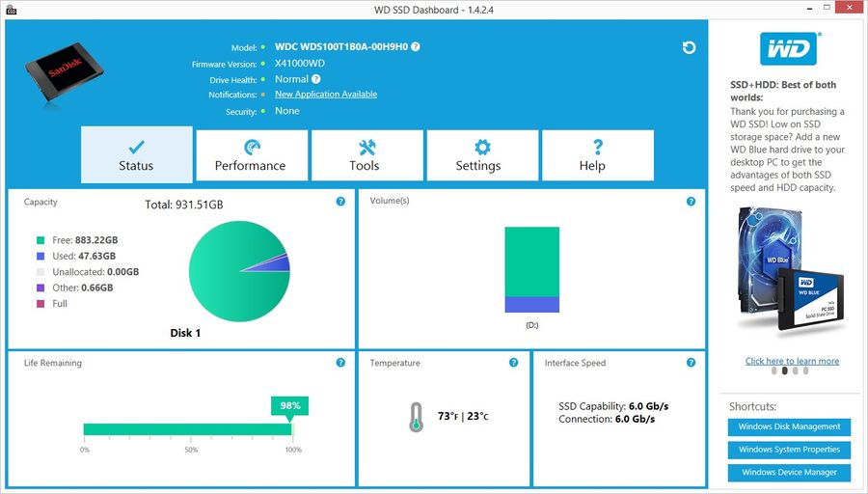This screenshot has height=494, width=868.
Task: Click the Capacity panel help icon
Action: (340, 202)
